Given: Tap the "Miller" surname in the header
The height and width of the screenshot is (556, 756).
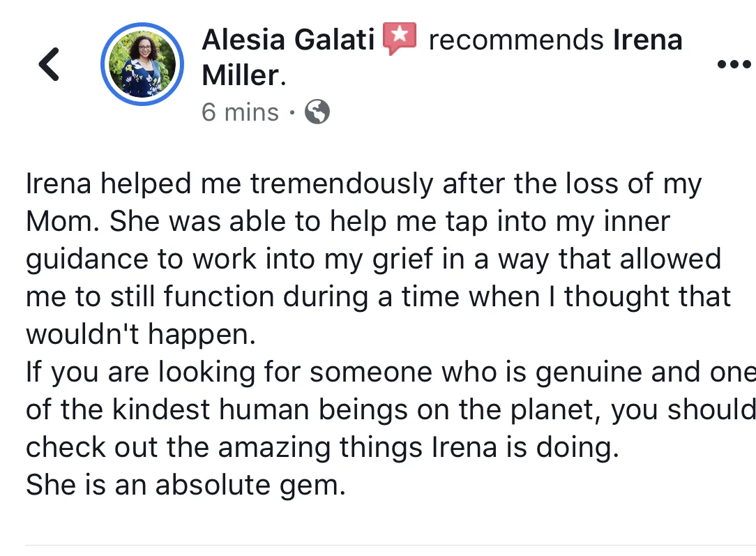Looking at the screenshot, I should pyautogui.click(x=241, y=75).
